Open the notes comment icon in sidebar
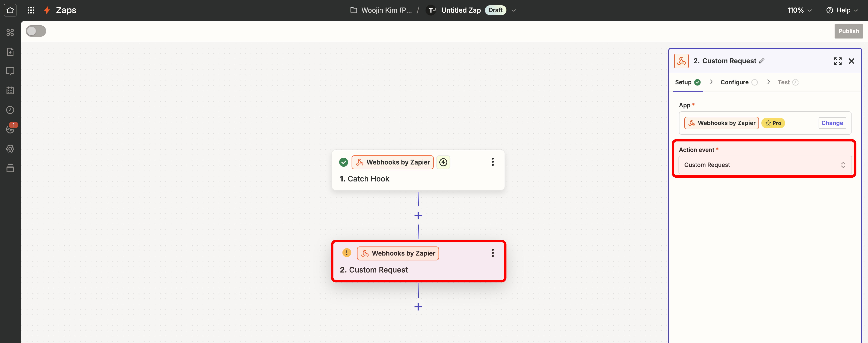This screenshot has height=343, width=868. click(x=10, y=71)
